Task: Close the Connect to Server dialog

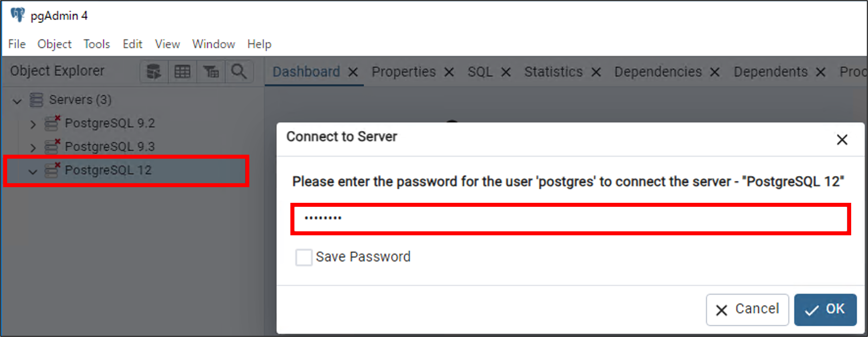Action: click(x=842, y=139)
